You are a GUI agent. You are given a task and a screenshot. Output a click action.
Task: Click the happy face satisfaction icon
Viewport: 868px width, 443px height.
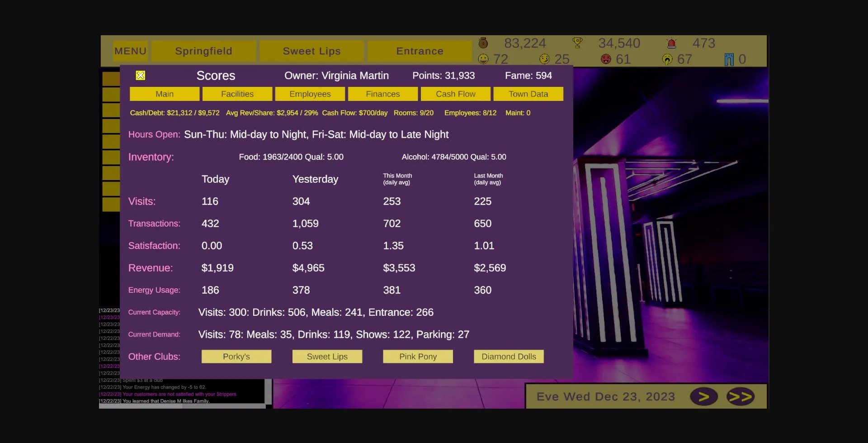tap(483, 59)
